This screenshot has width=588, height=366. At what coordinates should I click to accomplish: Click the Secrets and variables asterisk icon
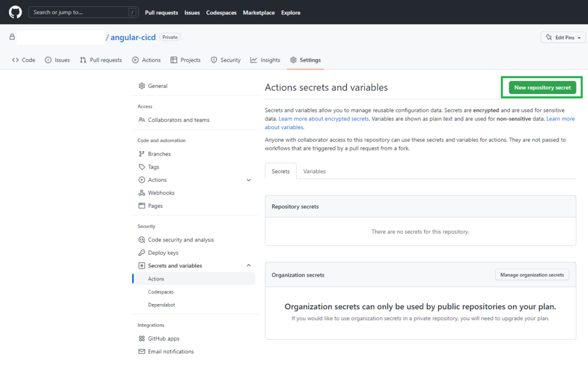pyautogui.click(x=142, y=266)
